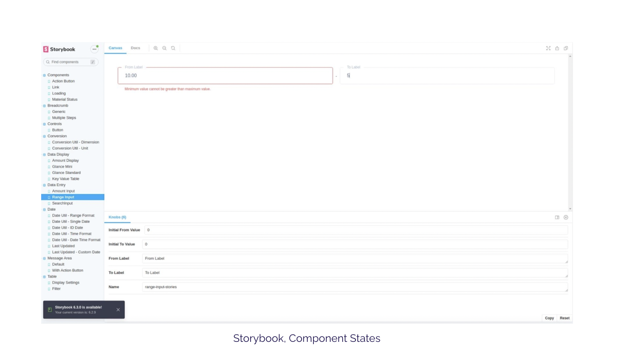Open the Storybook ellipsis menu button

(94, 49)
